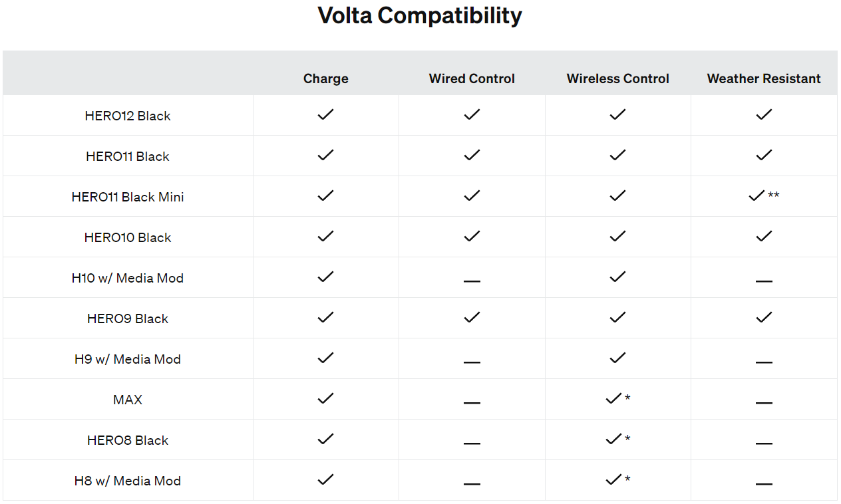Click the Weather Resistant column header

(764, 78)
